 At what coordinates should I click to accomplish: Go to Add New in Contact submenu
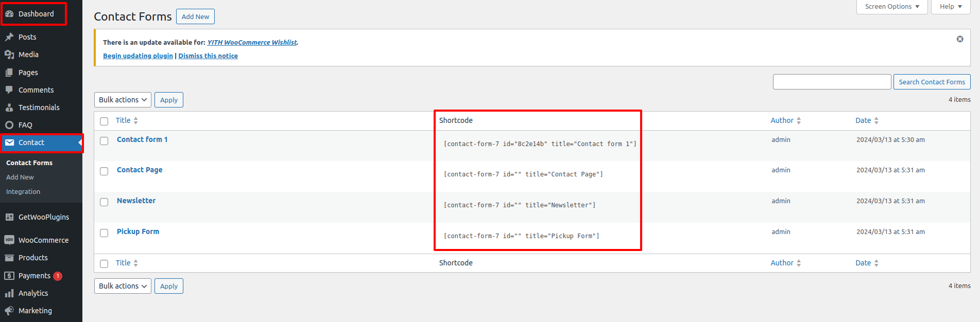tap(20, 177)
